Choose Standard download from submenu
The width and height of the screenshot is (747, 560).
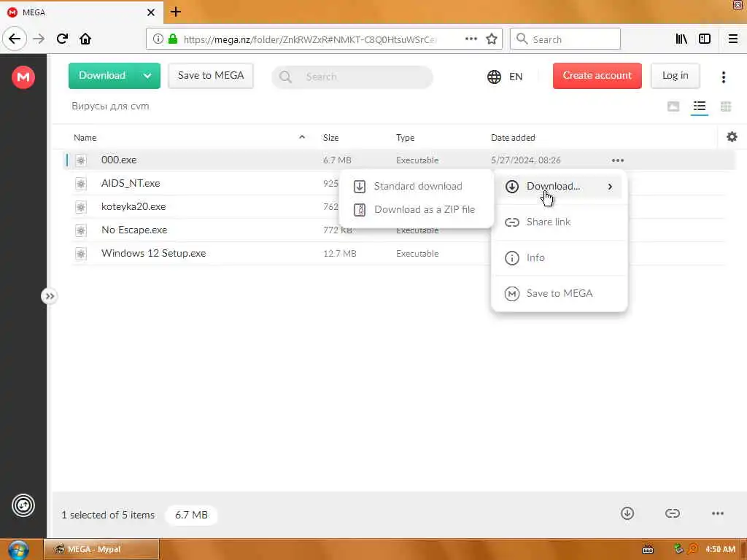click(416, 186)
